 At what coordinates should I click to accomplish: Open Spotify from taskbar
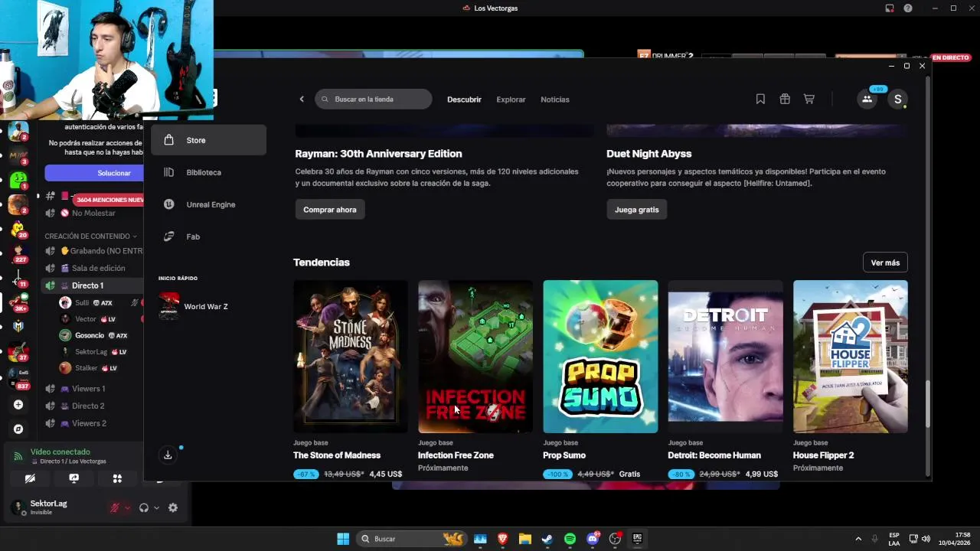[x=570, y=539]
